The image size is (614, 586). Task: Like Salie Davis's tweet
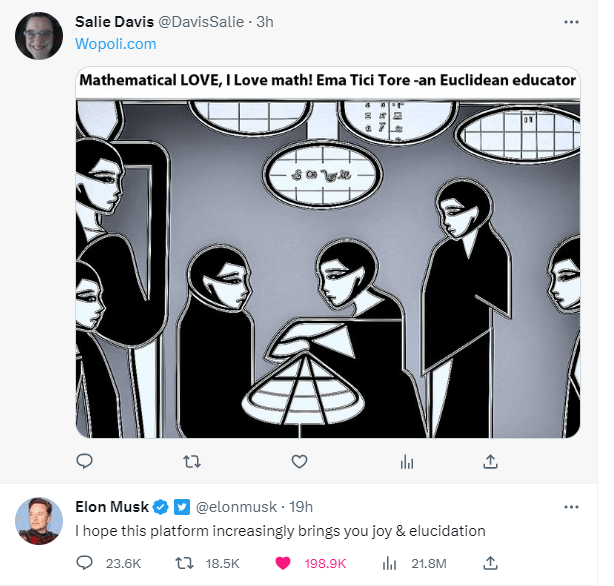(x=299, y=461)
